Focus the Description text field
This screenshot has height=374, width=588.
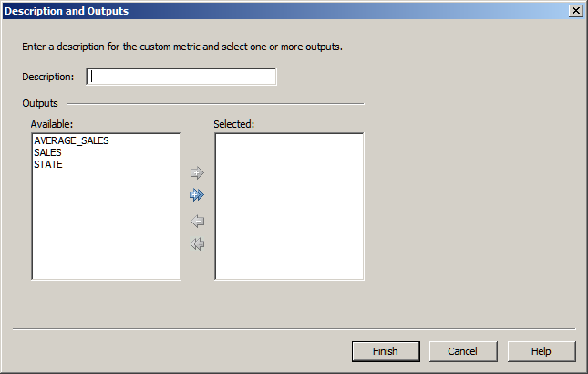[181, 77]
